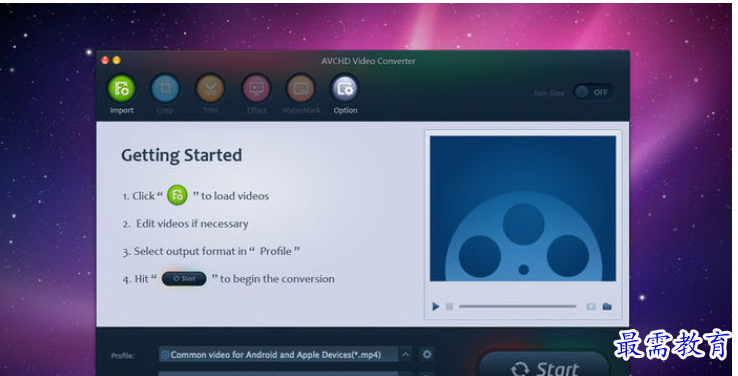Minimize window with yellow button
The image size is (738, 376).
(x=116, y=60)
